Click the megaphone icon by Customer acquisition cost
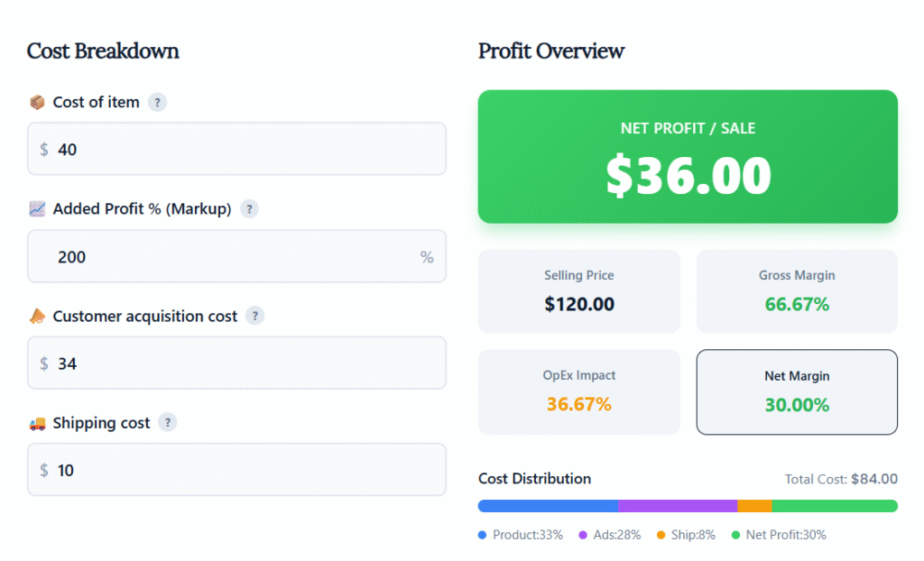Image resolution: width=924 pixels, height=561 pixels. pos(37,316)
